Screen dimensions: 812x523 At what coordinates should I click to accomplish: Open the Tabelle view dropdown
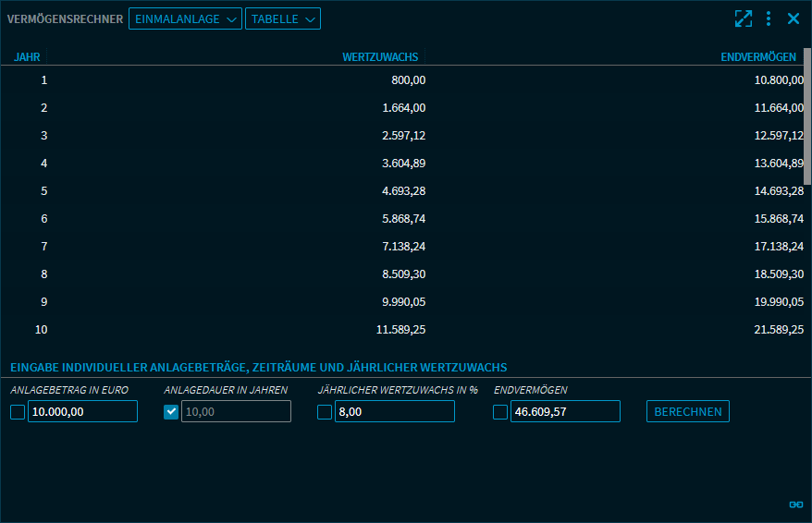pos(283,18)
